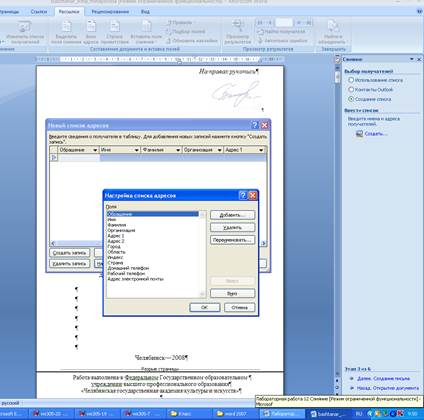This screenshot has width=424, height=420.
Task: Choose the Создание списка radio option
Action: point(351,99)
